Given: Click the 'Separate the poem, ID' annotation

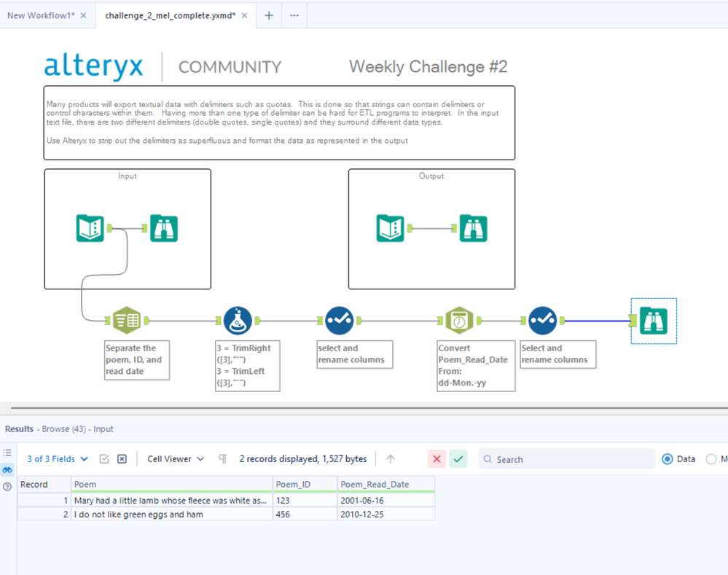Looking at the screenshot, I should [137, 360].
